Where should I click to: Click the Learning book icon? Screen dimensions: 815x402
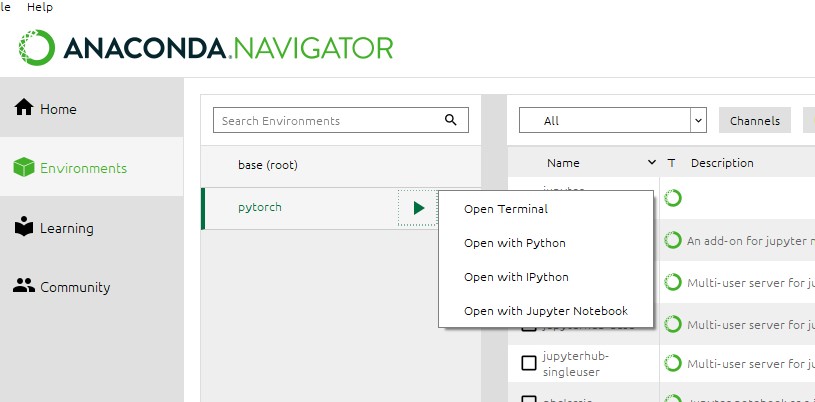click(x=24, y=226)
